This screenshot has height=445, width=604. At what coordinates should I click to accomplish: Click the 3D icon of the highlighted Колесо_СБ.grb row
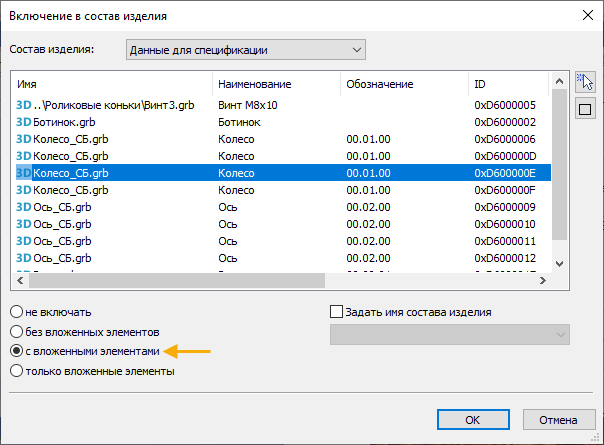(x=23, y=173)
